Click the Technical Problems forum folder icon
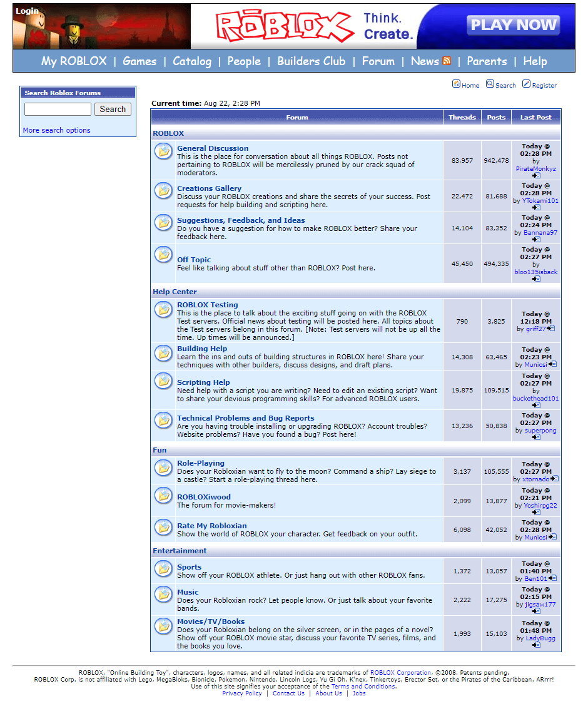 pos(163,420)
